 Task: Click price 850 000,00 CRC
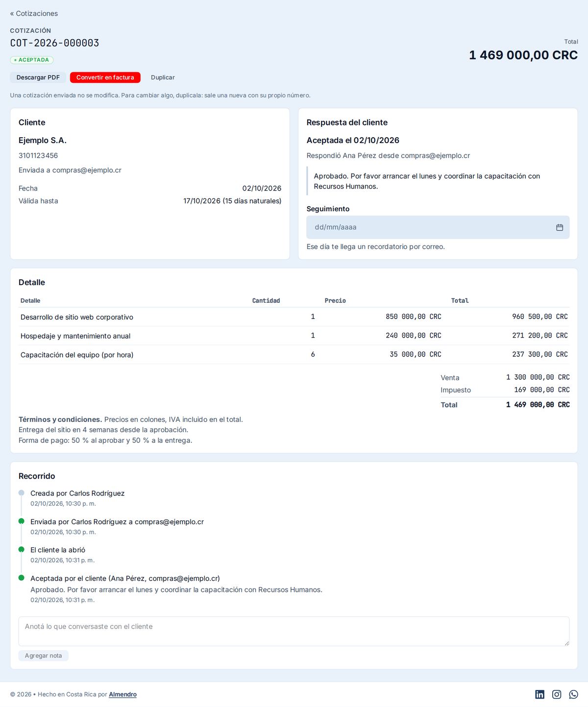(414, 317)
